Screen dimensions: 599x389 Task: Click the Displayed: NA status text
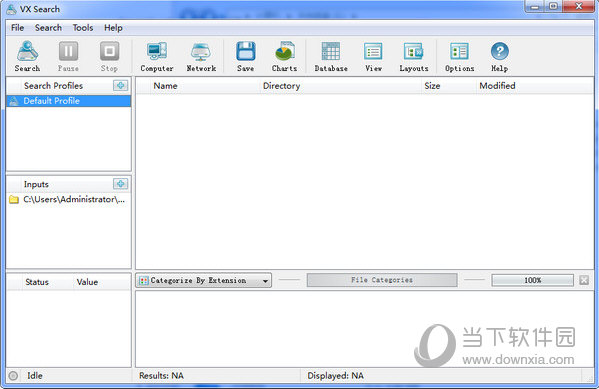coord(335,376)
